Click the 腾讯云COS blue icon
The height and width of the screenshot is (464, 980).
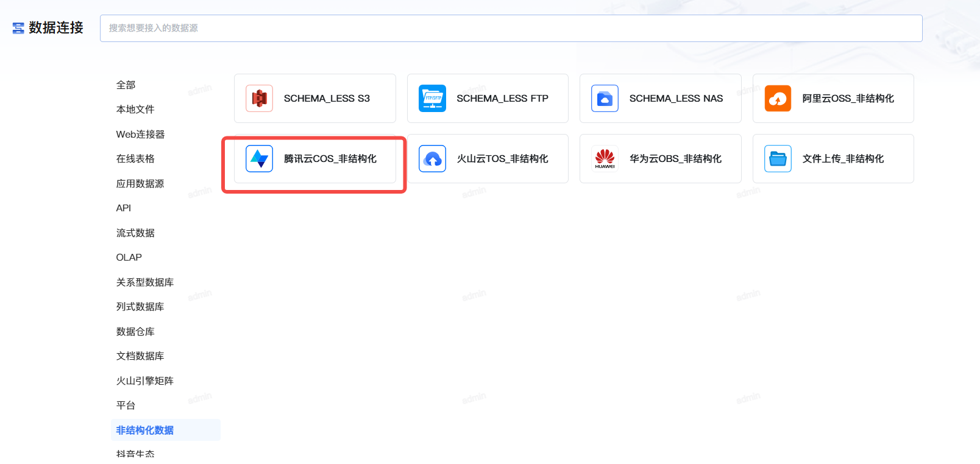pyautogui.click(x=260, y=159)
